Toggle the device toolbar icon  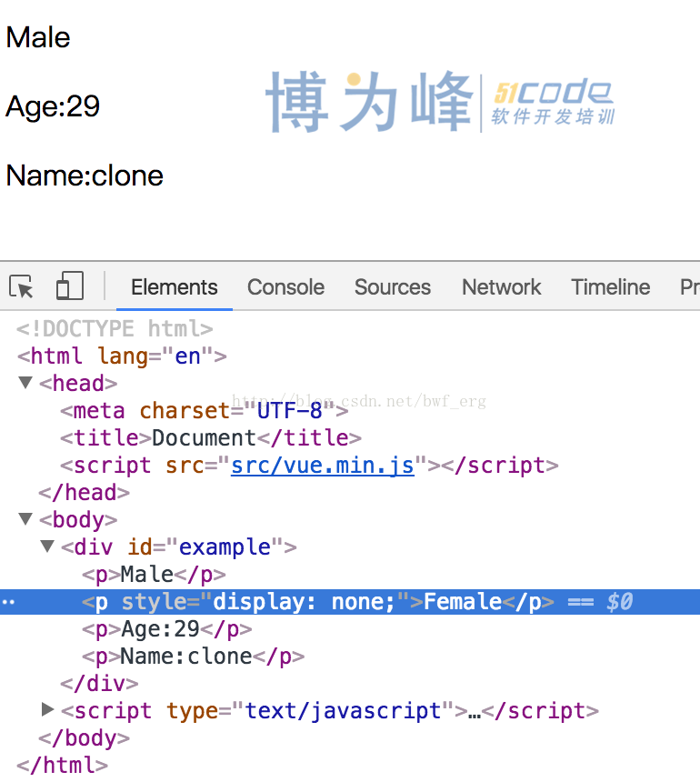70,286
